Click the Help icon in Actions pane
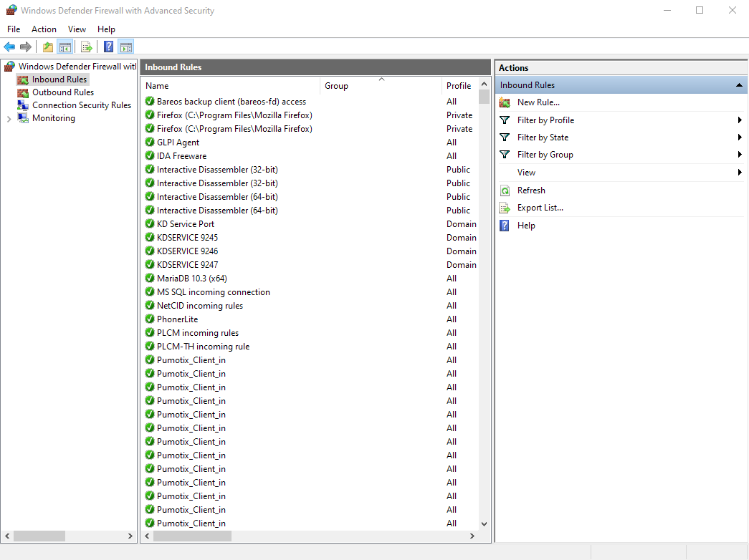Image resolution: width=749 pixels, height=560 pixels. coord(505,226)
